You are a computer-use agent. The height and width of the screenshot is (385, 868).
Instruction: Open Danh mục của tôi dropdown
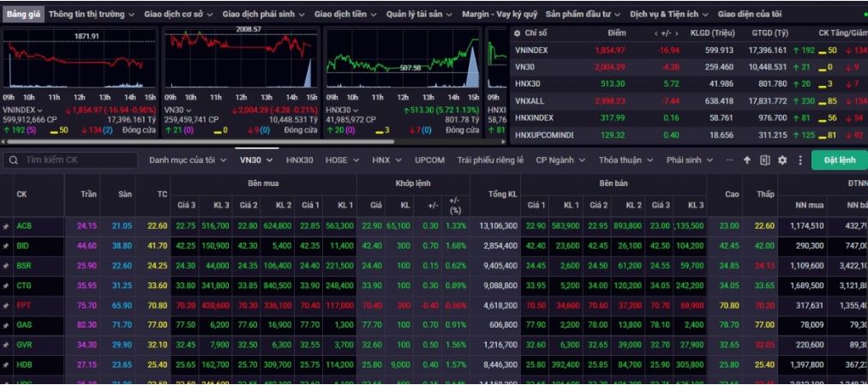coord(188,160)
